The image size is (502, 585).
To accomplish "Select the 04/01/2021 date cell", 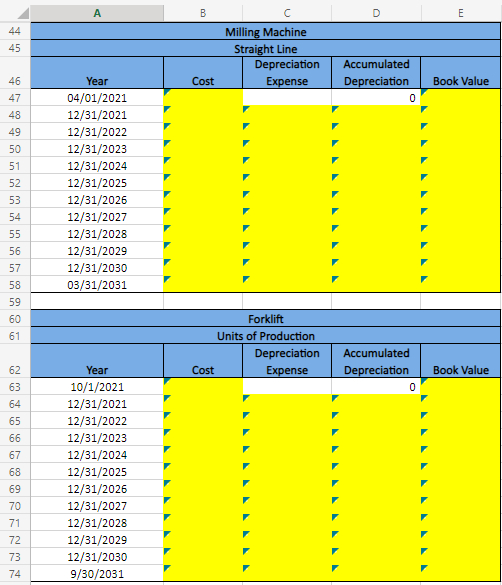I will point(97,98).
